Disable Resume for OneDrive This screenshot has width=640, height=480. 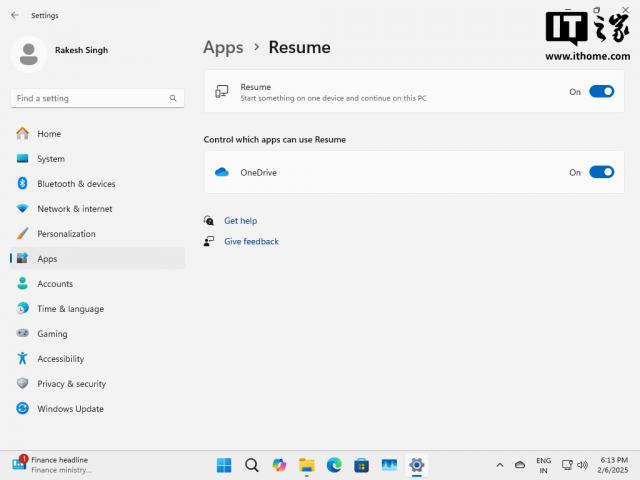601,172
